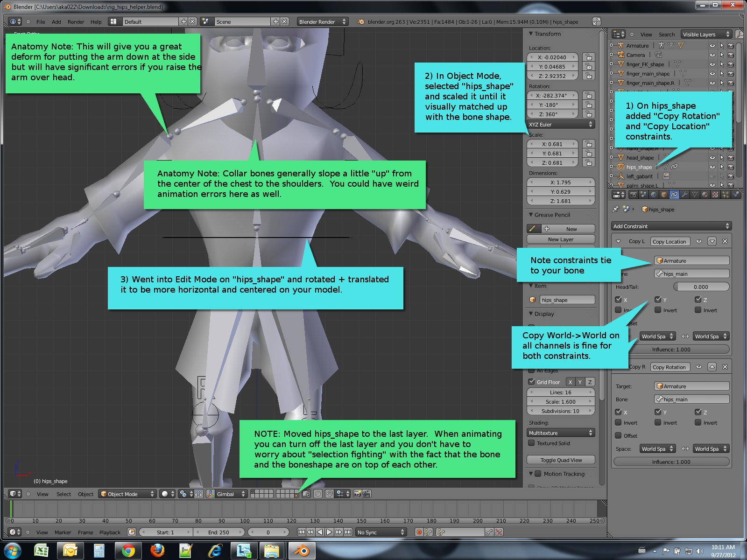
Task: Open the Texture tab (checkerboard icon)
Action: [x=715, y=195]
